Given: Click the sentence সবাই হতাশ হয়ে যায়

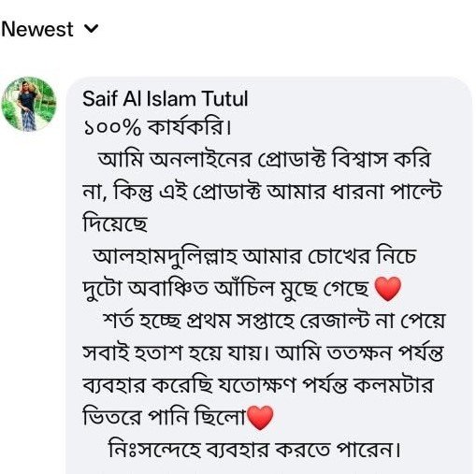Looking at the screenshot, I should 175,353.
